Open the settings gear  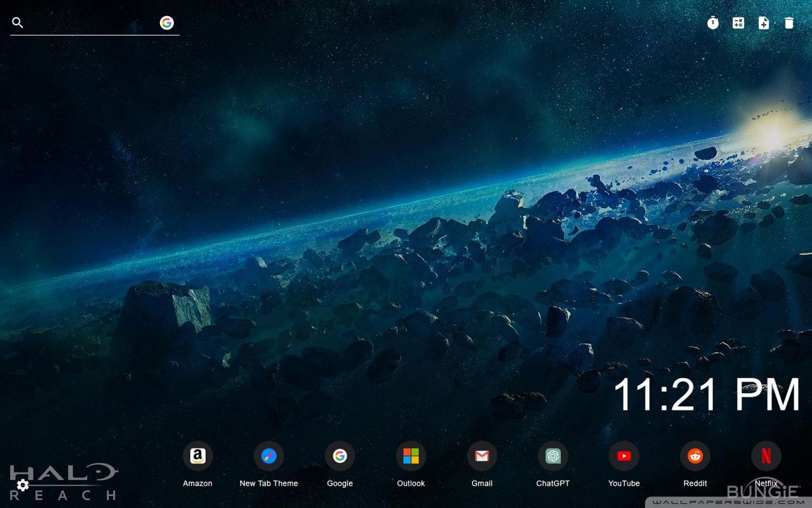point(23,485)
